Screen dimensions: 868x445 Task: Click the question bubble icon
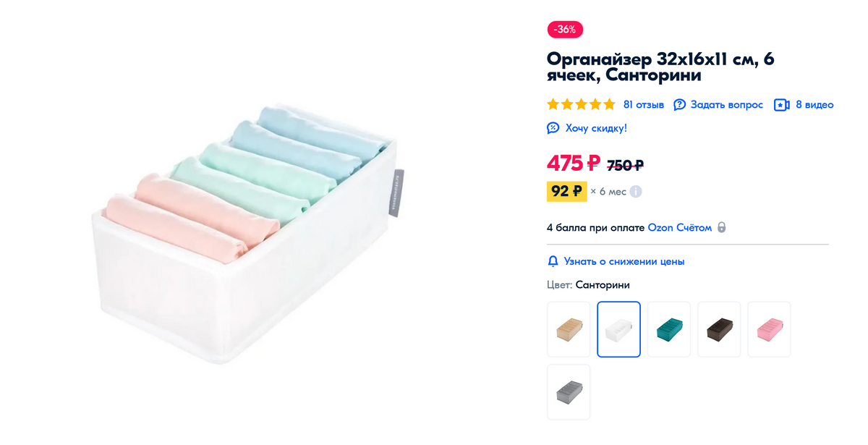(x=679, y=105)
